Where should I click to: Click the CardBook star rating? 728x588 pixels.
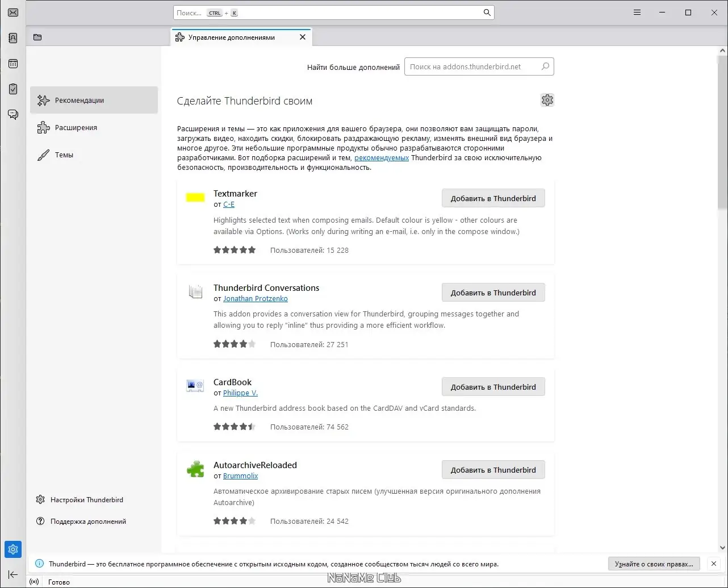(x=235, y=427)
